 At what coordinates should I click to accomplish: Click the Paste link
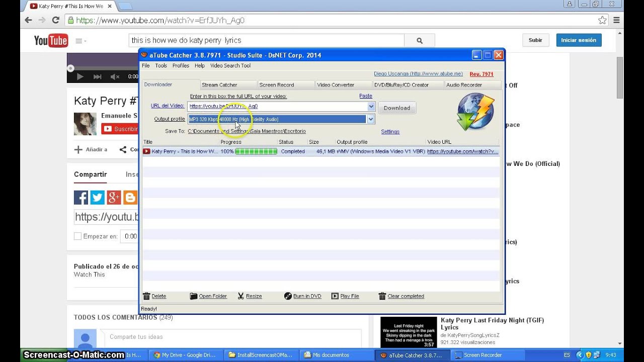click(366, 96)
